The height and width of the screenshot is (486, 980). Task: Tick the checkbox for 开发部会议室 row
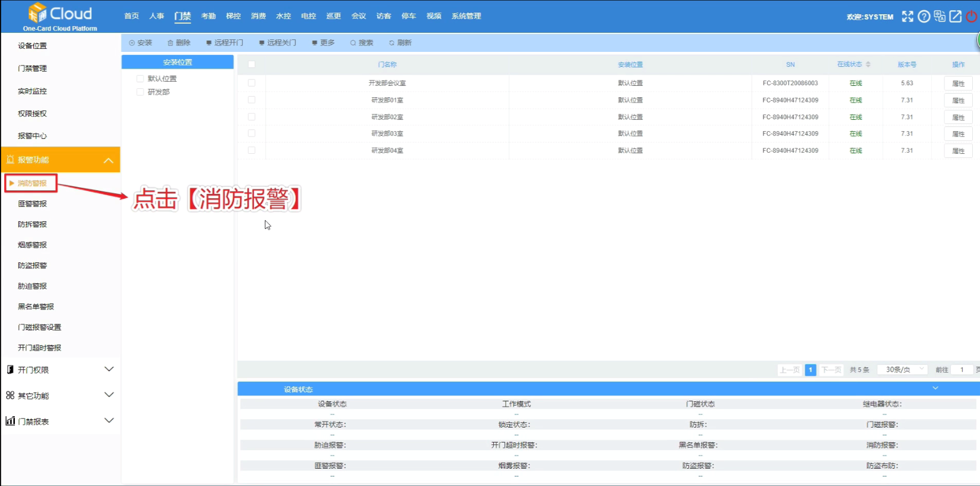252,83
